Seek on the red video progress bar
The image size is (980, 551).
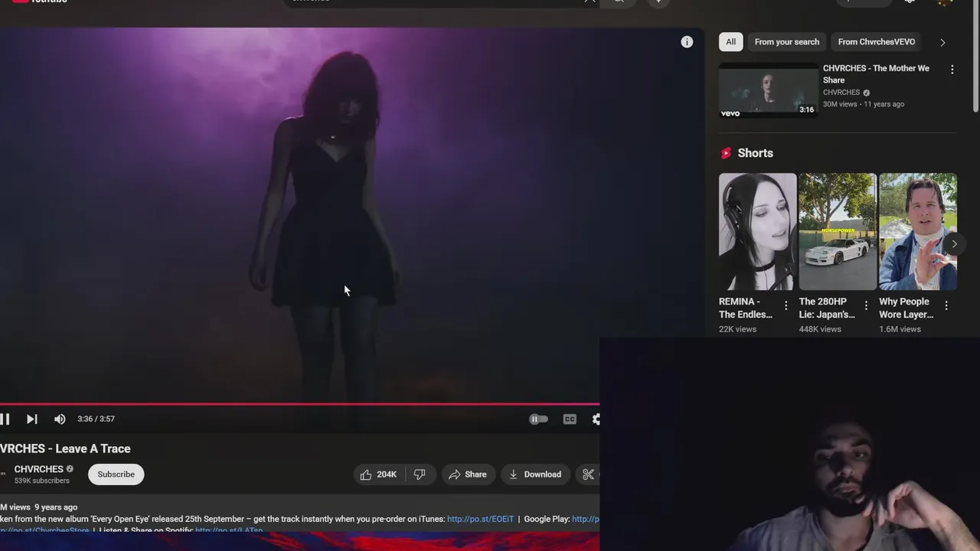pos(299,404)
